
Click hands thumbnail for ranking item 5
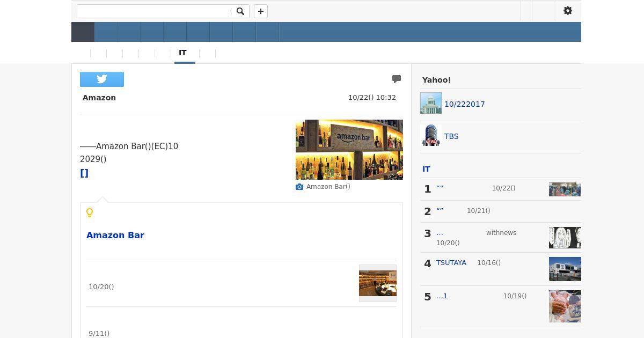tap(565, 306)
